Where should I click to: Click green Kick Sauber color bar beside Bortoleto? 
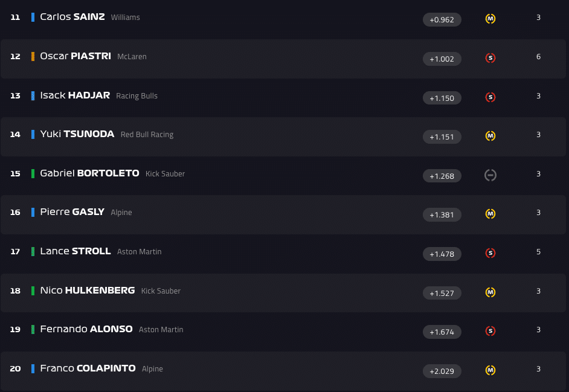pos(33,173)
